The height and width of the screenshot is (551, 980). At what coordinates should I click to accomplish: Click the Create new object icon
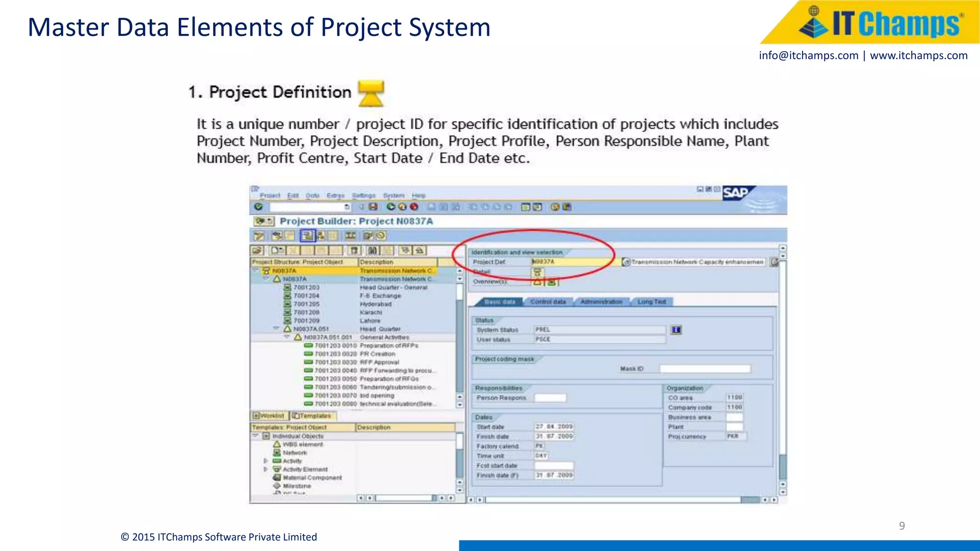pyautogui.click(x=277, y=250)
